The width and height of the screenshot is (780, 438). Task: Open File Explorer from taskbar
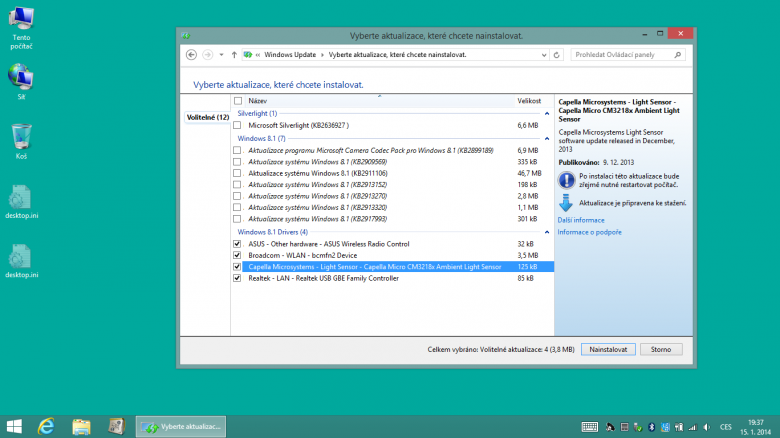81,427
